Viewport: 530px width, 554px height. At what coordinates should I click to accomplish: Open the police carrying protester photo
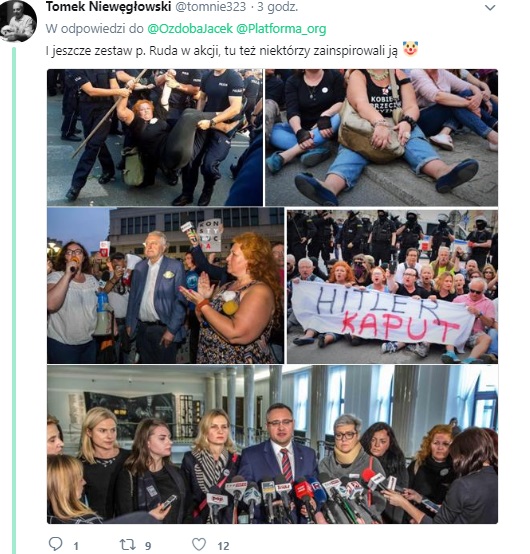[155, 137]
